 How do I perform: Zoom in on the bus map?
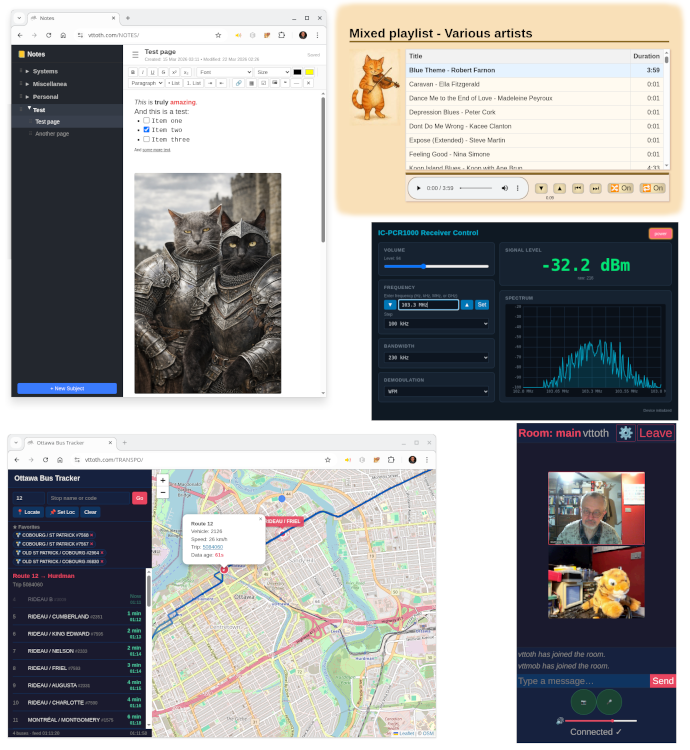click(163, 481)
